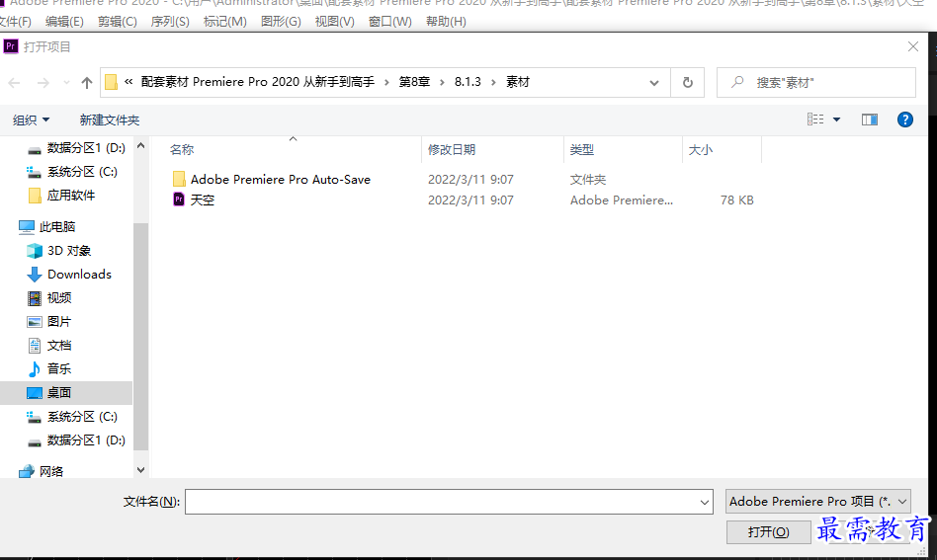Viewport: 937px width, 560px height.
Task: Select 音乐 in the sidebar
Action: (59, 369)
